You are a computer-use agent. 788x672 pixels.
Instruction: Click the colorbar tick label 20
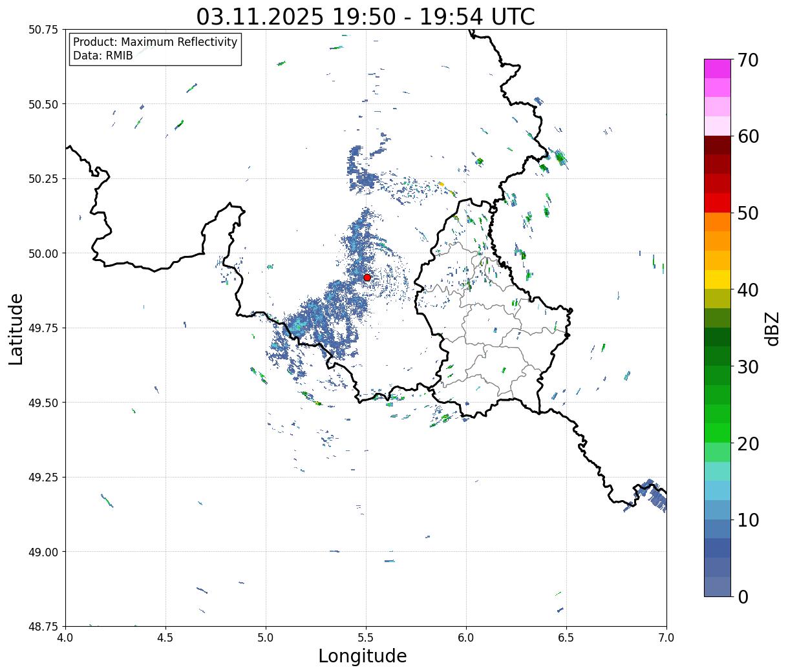[747, 444]
